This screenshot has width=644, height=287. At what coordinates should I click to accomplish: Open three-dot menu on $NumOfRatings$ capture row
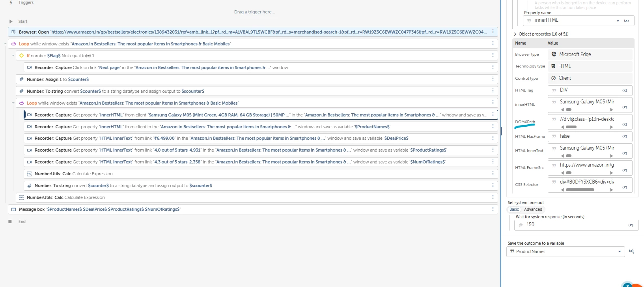pos(493,161)
